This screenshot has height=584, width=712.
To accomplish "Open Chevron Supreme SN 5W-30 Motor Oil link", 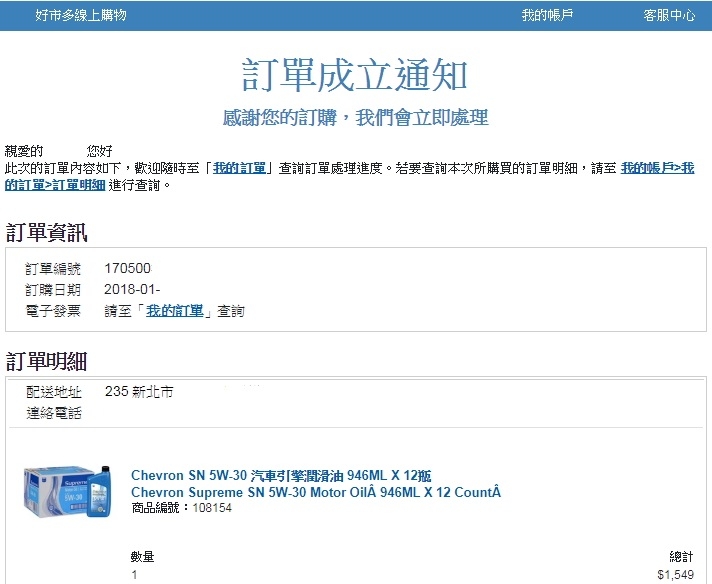I will click(316, 492).
